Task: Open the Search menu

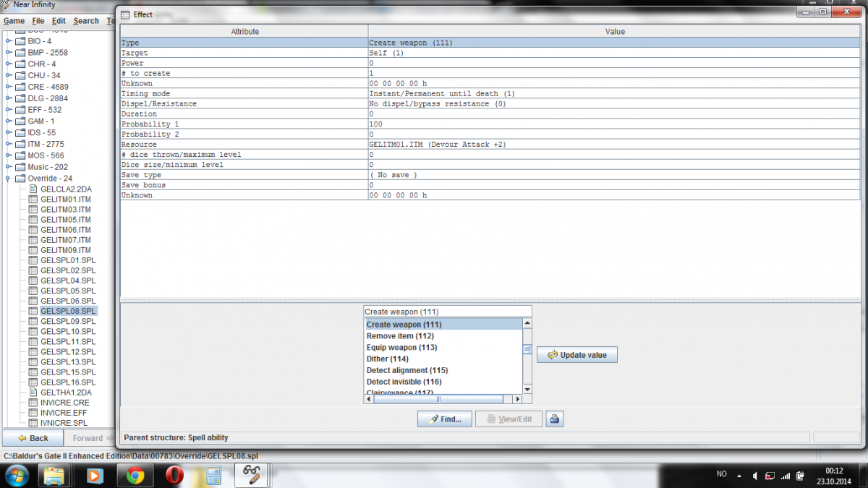Action: coord(86,21)
